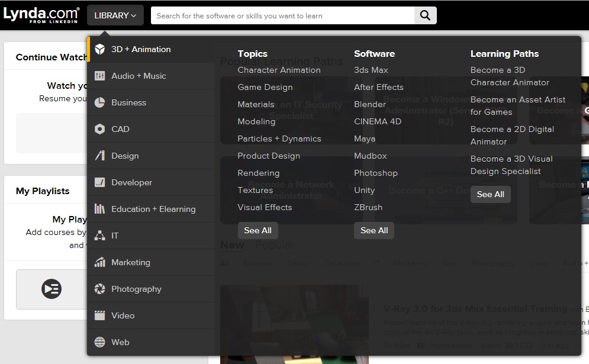Click the magnifying glass search icon
Viewport: 589px width, 364px height.
pyautogui.click(x=425, y=15)
